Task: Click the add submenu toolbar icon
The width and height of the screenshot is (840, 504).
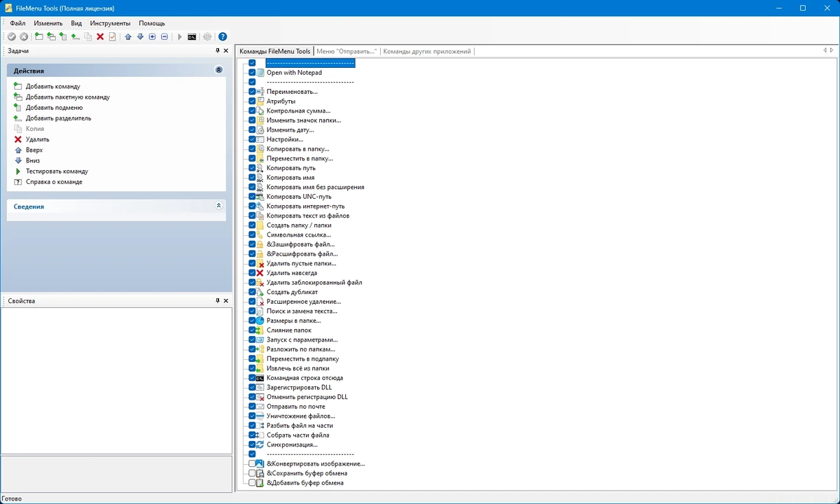Action: point(63,36)
